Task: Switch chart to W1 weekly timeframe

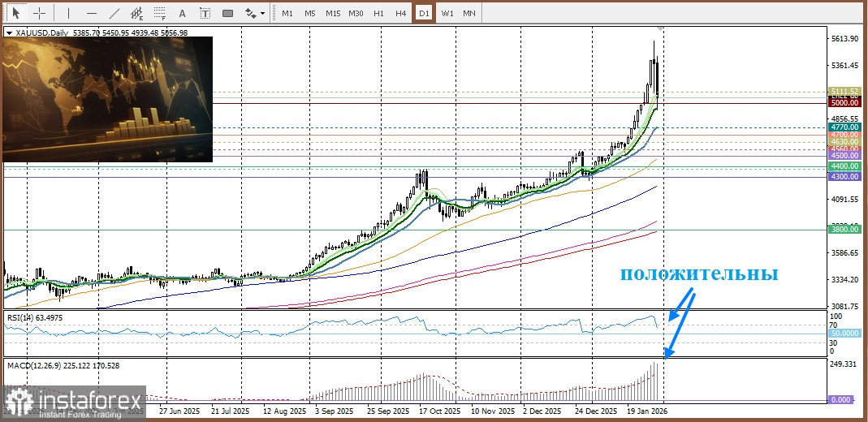Action: pyautogui.click(x=447, y=13)
